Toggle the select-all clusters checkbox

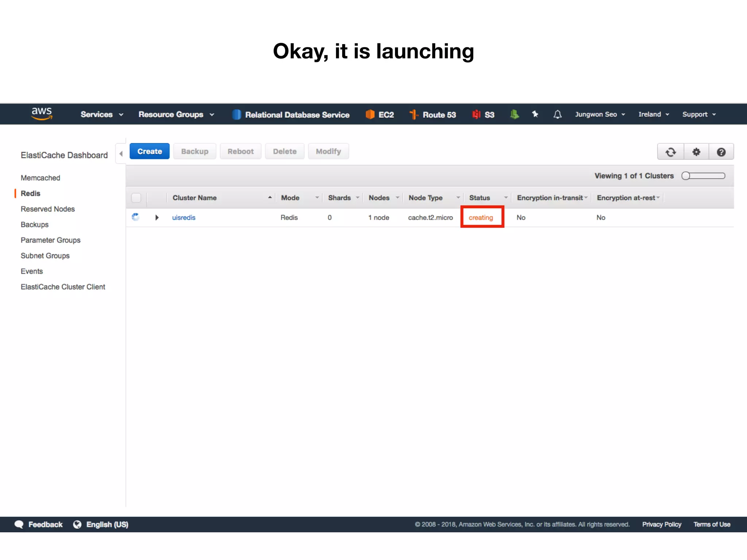click(x=136, y=198)
